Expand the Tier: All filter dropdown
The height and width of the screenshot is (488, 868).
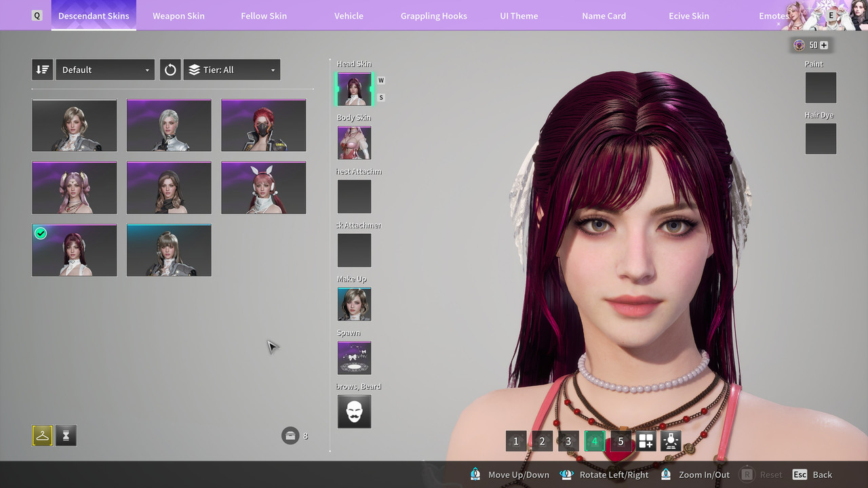[x=232, y=70]
